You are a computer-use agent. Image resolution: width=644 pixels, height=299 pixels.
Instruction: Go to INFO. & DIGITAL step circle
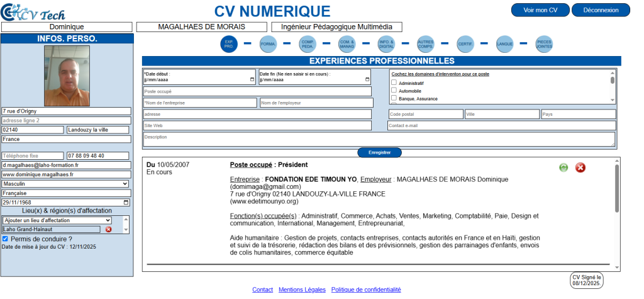point(387,43)
